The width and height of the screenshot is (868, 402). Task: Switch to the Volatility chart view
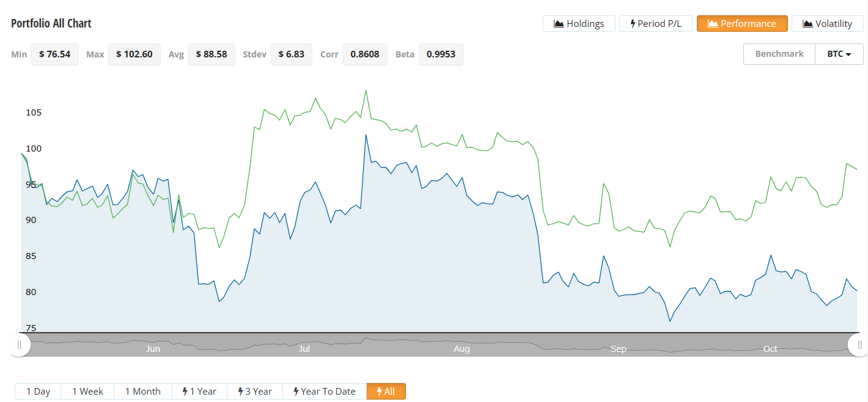828,24
